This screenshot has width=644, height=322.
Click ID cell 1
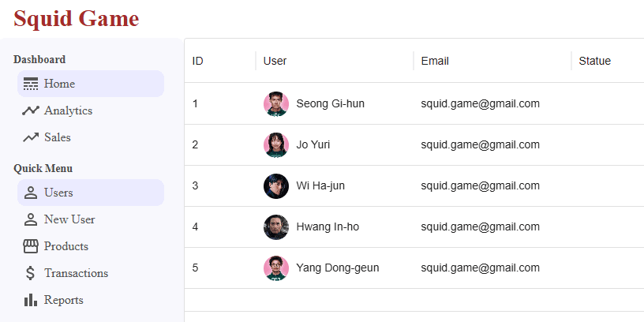pos(195,104)
